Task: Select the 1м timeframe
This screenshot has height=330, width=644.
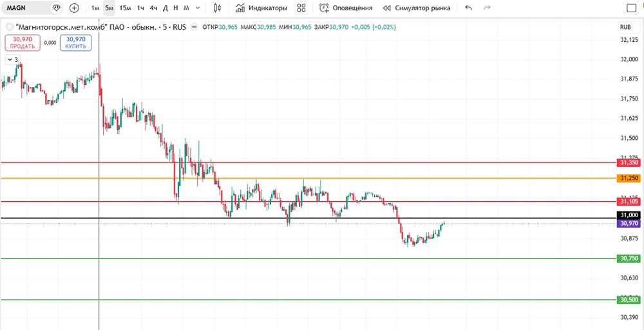Action: click(x=95, y=8)
